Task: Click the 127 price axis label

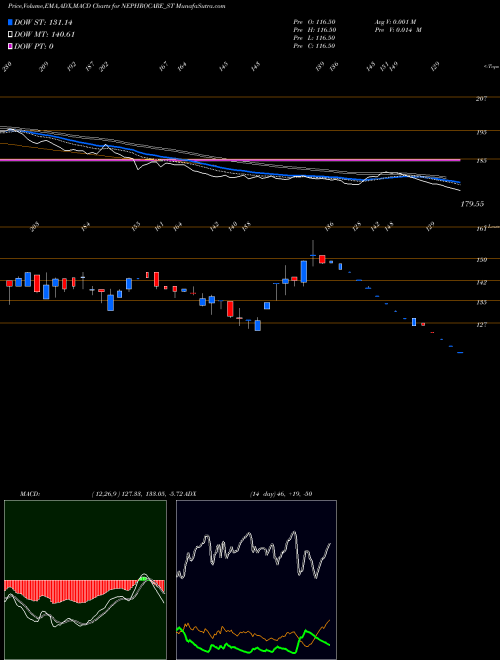Action: point(481,325)
